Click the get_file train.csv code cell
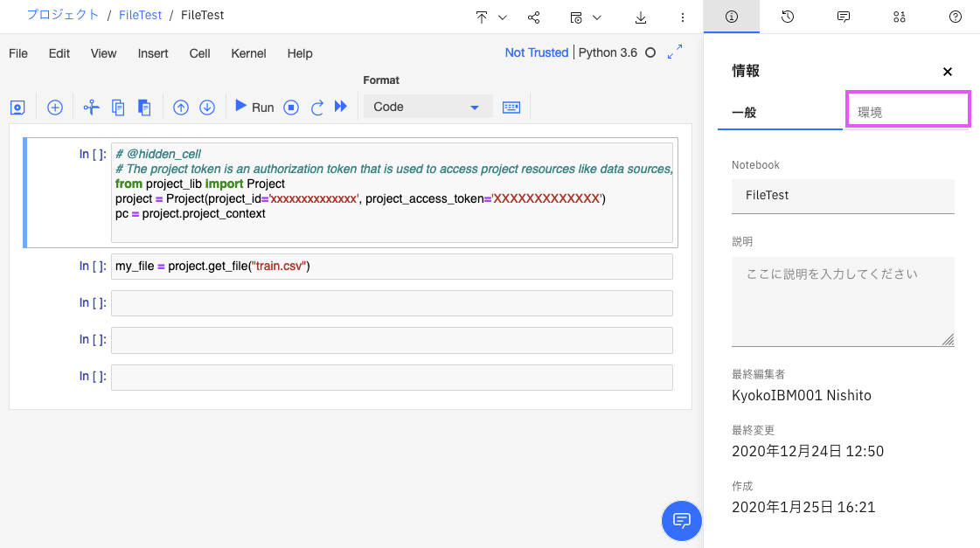980x548 pixels. coord(392,267)
